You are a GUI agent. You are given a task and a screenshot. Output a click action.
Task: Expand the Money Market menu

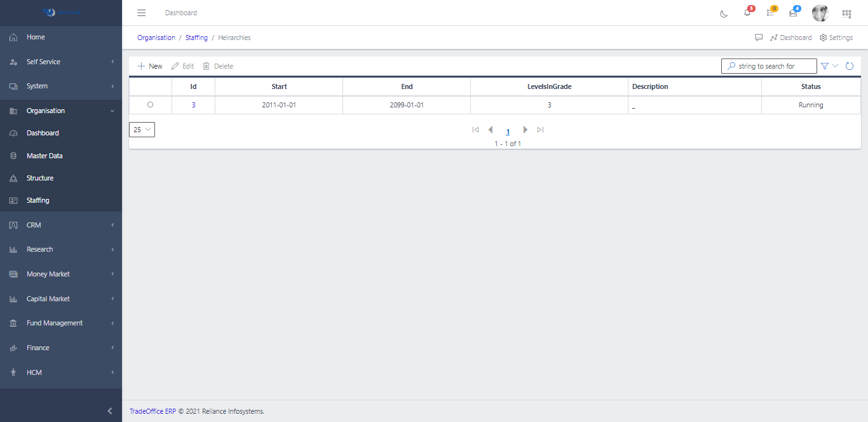pyautogui.click(x=61, y=274)
